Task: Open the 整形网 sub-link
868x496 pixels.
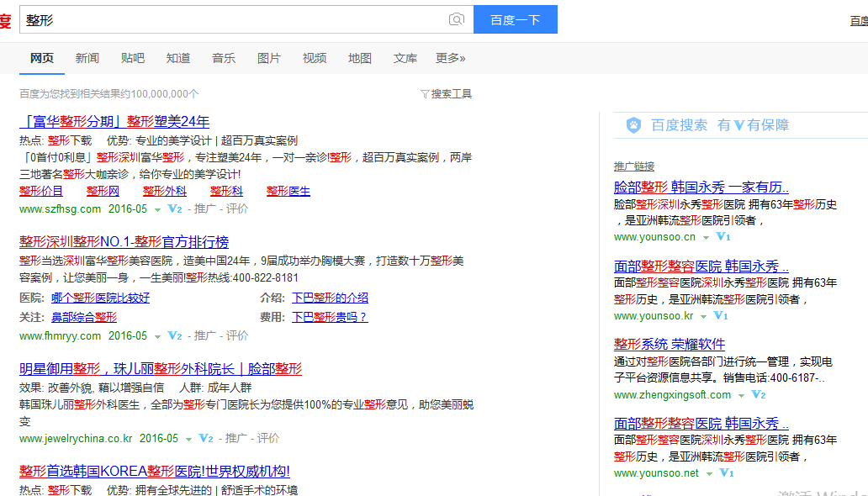Action: tap(103, 191)
